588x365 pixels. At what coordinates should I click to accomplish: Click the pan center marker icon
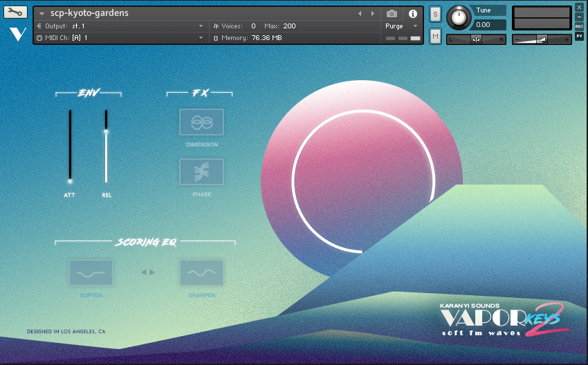pos(476,39)
